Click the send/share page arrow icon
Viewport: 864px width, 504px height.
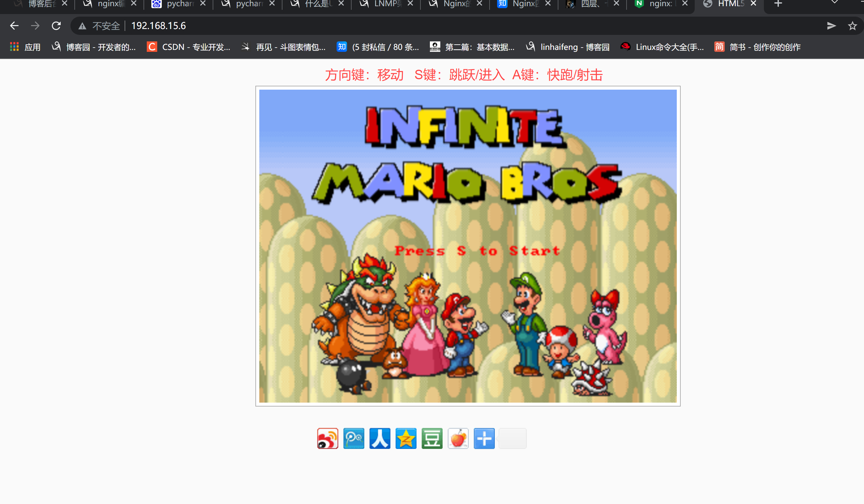coord(831,26)
